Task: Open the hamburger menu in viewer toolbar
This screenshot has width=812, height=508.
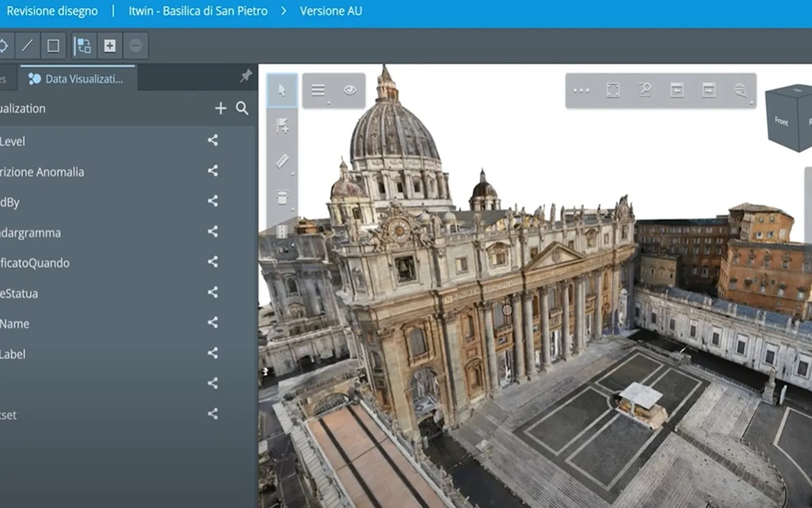Action: [x=318, y=90]
